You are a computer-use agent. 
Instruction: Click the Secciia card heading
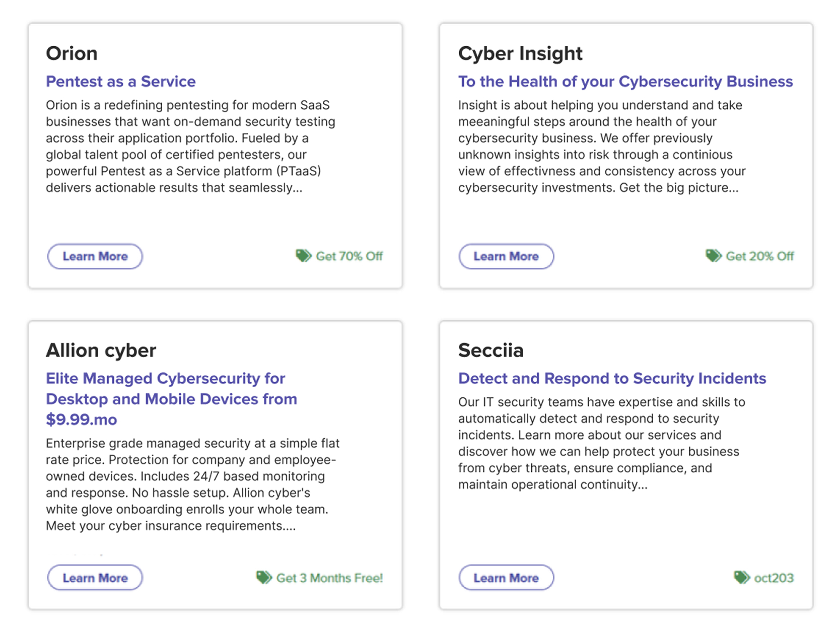[x=491, y=350]
